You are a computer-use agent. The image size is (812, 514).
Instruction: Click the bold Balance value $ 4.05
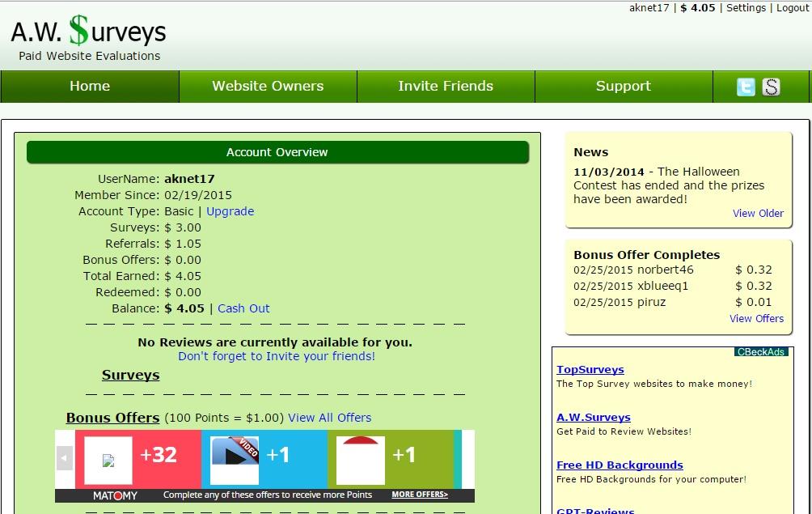pos(184,309)
